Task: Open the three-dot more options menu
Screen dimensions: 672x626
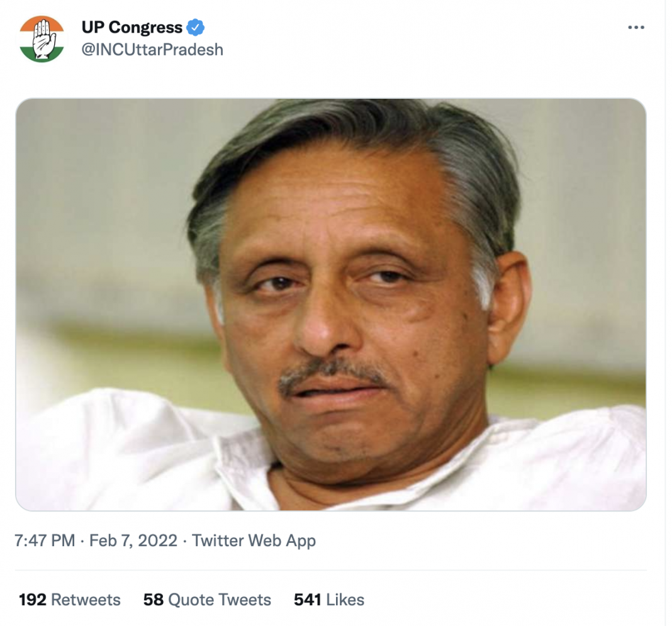Action: point(636,28)
